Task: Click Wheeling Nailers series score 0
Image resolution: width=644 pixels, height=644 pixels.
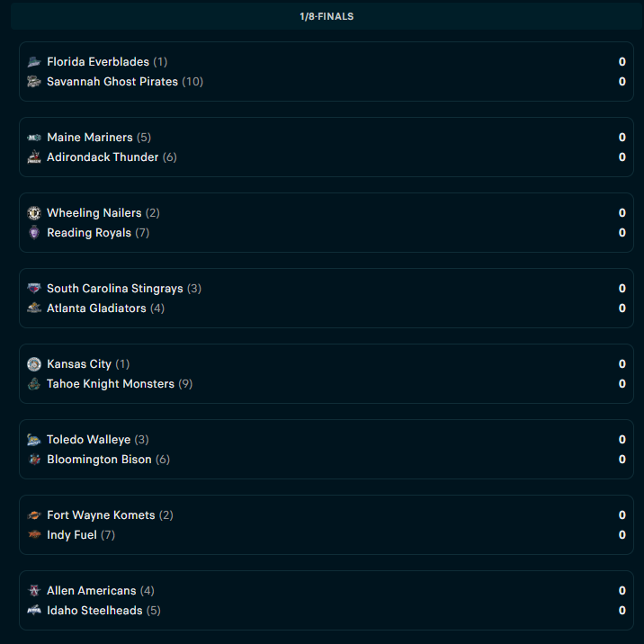Action: pos(622,213)
